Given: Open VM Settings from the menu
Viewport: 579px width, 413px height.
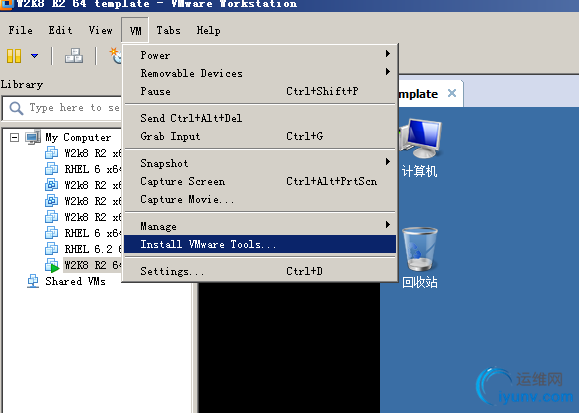Looking at the screenshot, I should tap(260, 271).
